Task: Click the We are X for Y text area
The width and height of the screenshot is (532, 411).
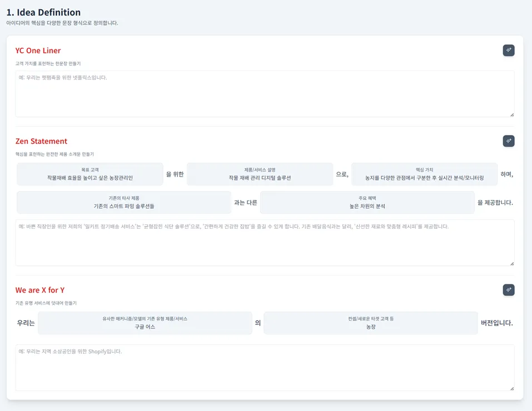Action: [265, 368]
